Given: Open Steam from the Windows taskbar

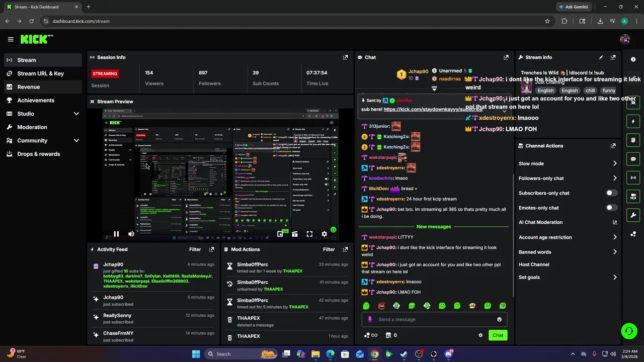Looking at the screenshot, I should 404,354.
